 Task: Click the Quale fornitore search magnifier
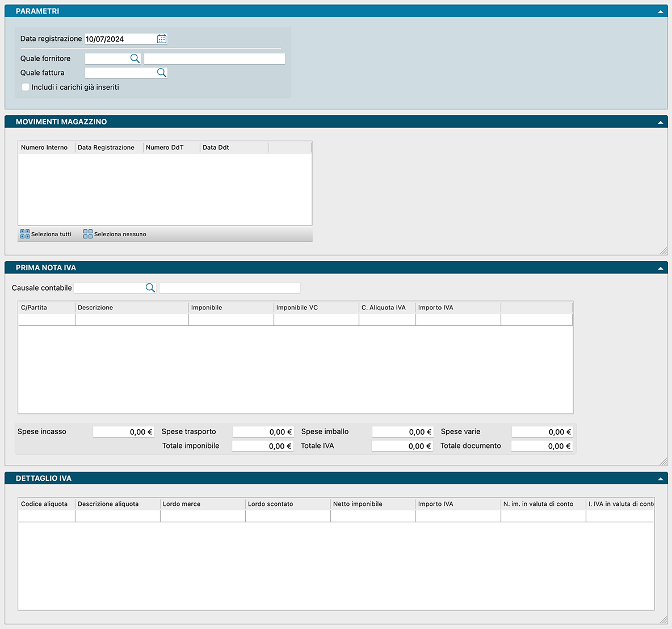[135, 58]
